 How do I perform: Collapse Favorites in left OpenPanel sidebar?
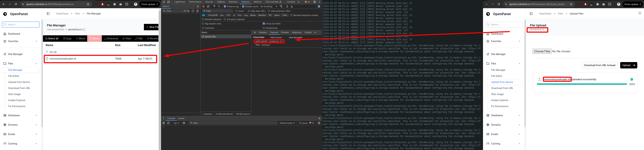click(37, 41)
